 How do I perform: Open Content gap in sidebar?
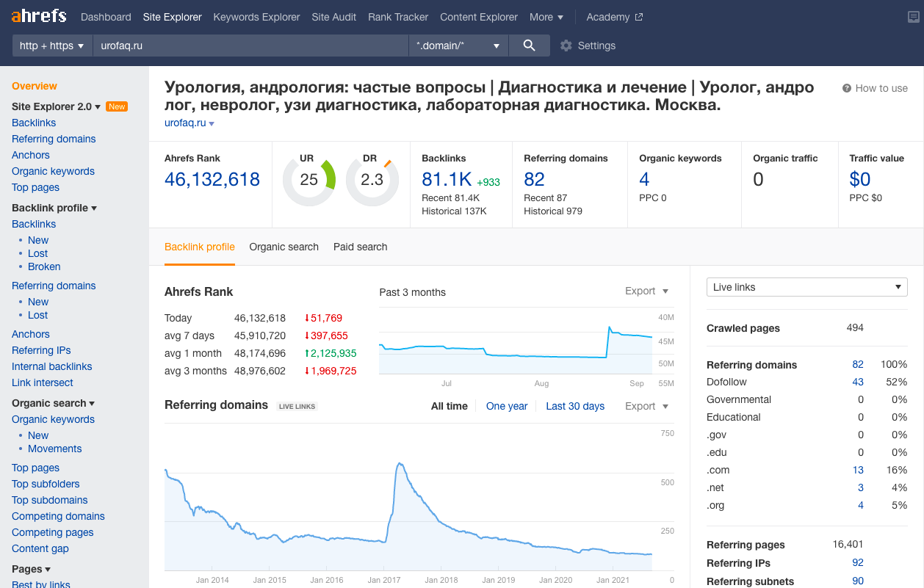40,548
